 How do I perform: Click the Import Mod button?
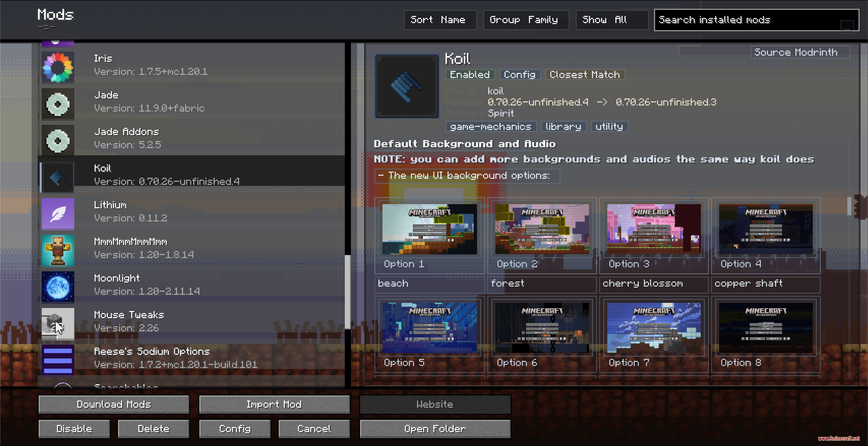tap(274, 404)
